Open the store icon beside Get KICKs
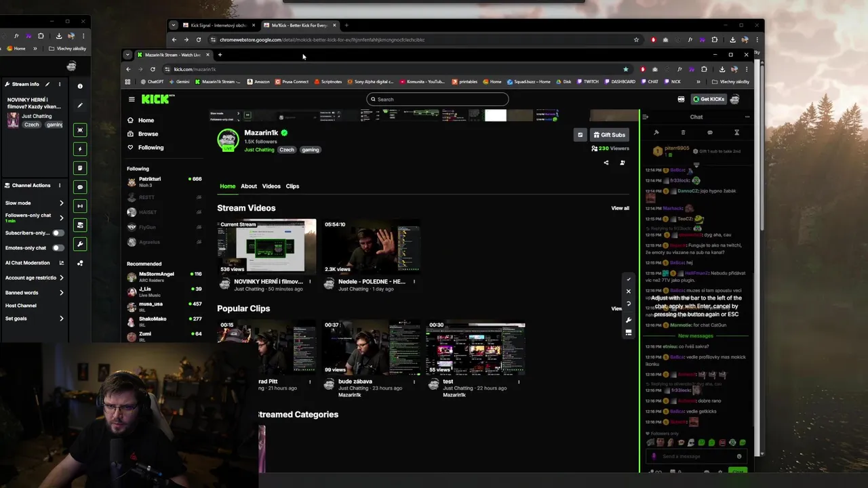Viewport: 868px width, 488px height. [681, 99]
